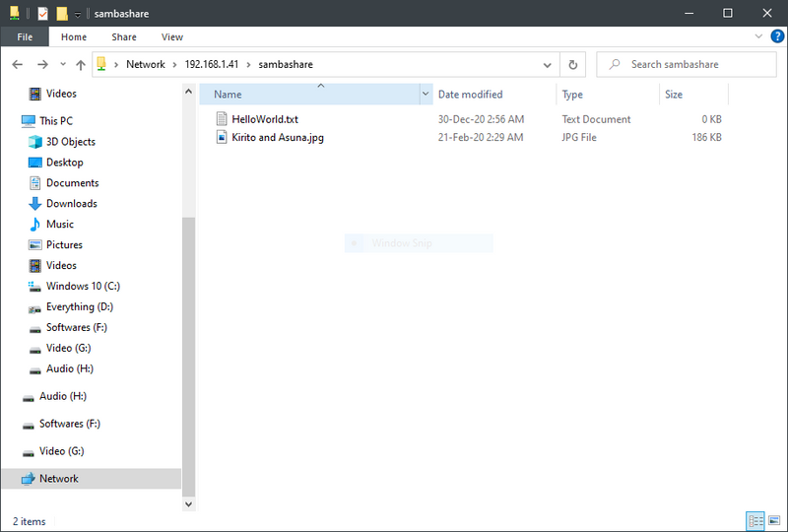Click the Desktop icon in sidebar
This screenshot has width=788, height=532.
pos(35,163)
